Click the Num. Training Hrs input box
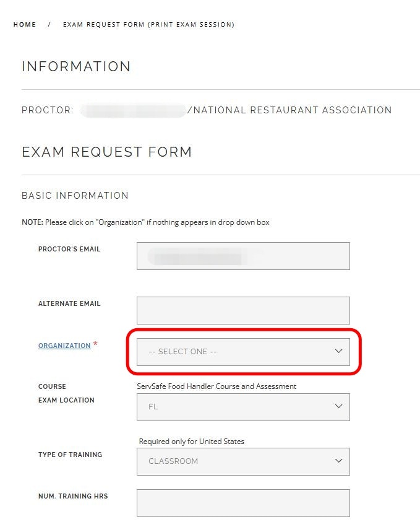The image size is (420, 527). pyautogui.click(x=243, y=503)
